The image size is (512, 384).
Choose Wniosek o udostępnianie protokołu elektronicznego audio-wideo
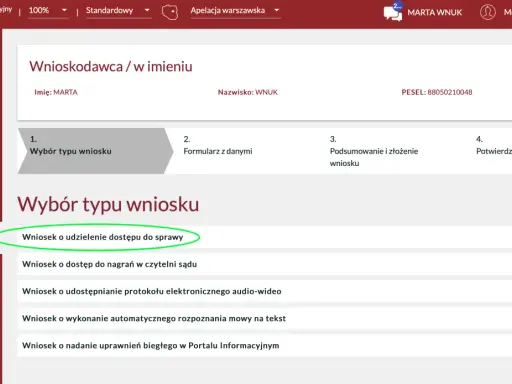click(265, 291)
